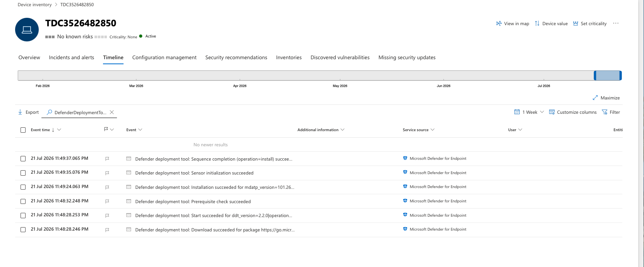Click the right handle of timeline range

(x=620, y=75)
